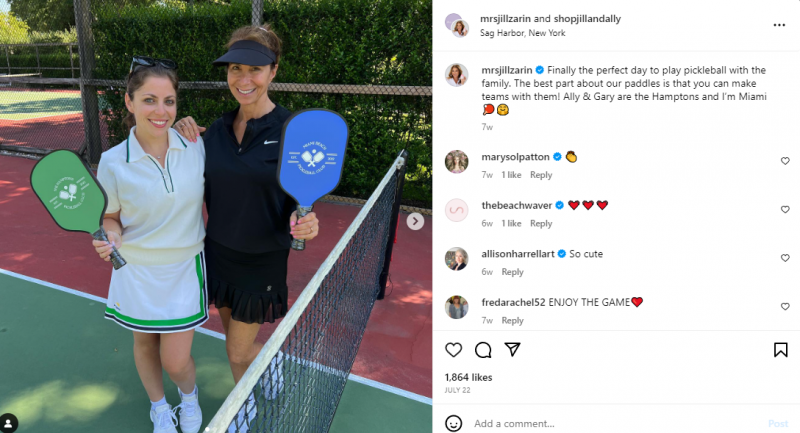Share post via paper plane icon

click(512, 349)
